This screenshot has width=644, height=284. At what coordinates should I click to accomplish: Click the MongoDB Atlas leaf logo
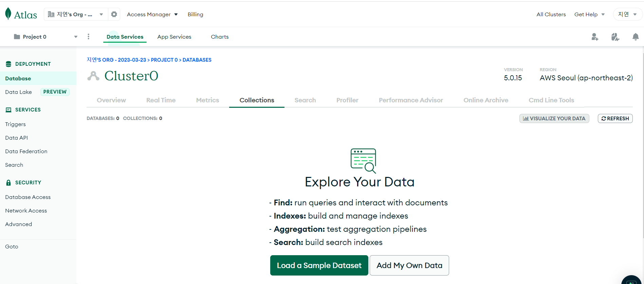pyautogui.click(x=8, y=14)
